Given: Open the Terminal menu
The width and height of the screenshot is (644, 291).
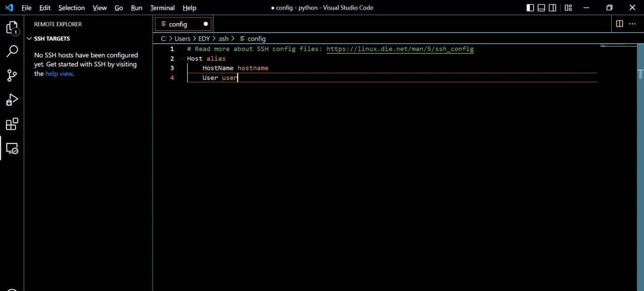Looking at the screenshot, I should tap(162, 8).
